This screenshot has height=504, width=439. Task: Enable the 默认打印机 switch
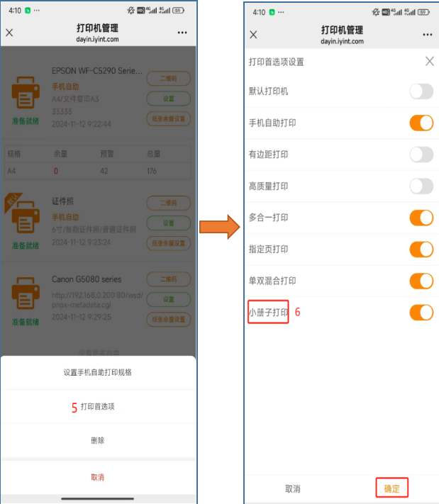[421, 91]
